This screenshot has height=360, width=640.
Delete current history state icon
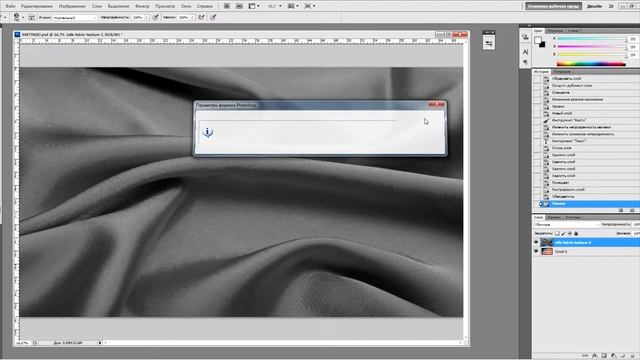tap(632, 210)
